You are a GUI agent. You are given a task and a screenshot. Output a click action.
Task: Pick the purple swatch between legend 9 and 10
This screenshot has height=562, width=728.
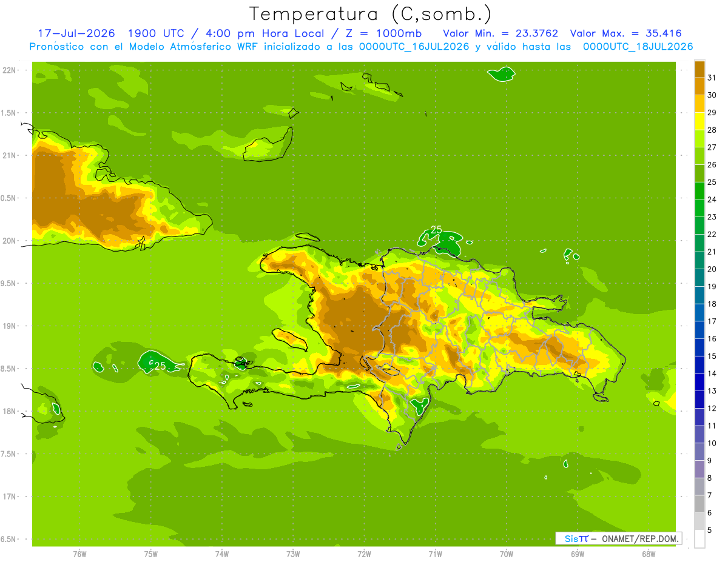point(699,452)
